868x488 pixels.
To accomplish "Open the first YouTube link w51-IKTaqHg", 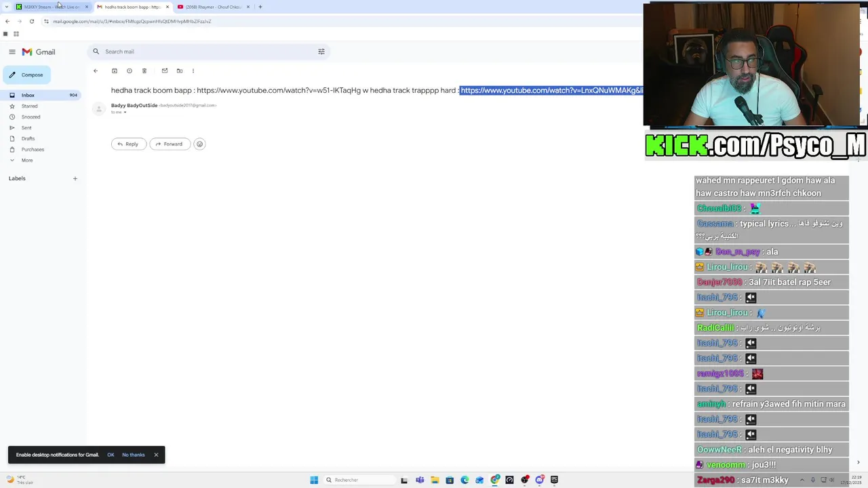I will click(279, 90).
